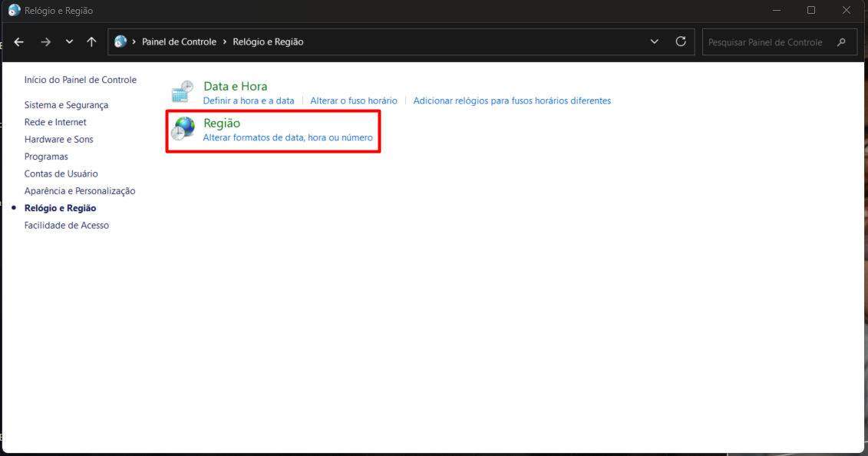Select Relógio e Região breadcrumb
868x456 pixels.
point(268,42)
